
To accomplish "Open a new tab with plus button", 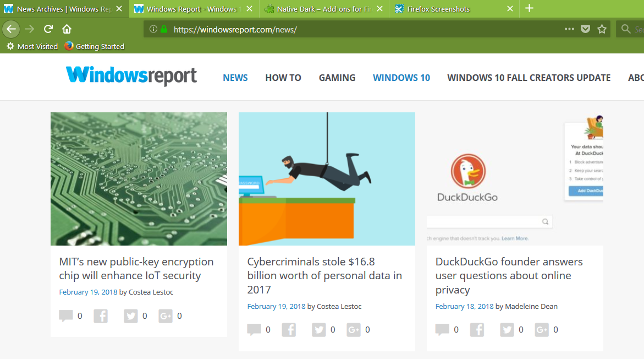I will 530,8.
